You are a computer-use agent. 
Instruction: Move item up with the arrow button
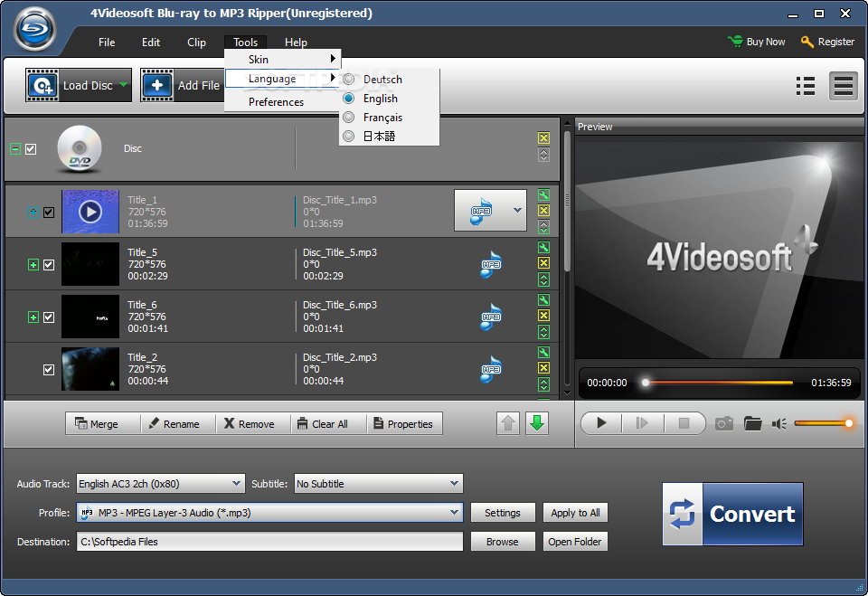pos(507,424)
